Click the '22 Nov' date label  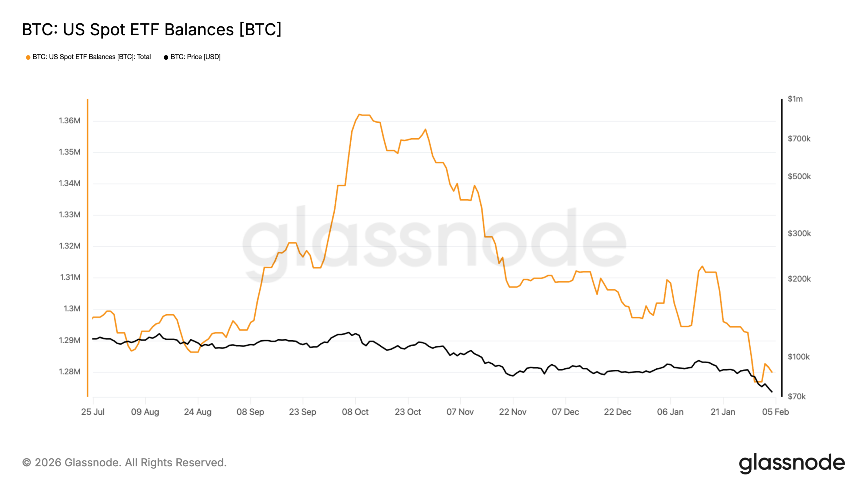tap(513, 412)
